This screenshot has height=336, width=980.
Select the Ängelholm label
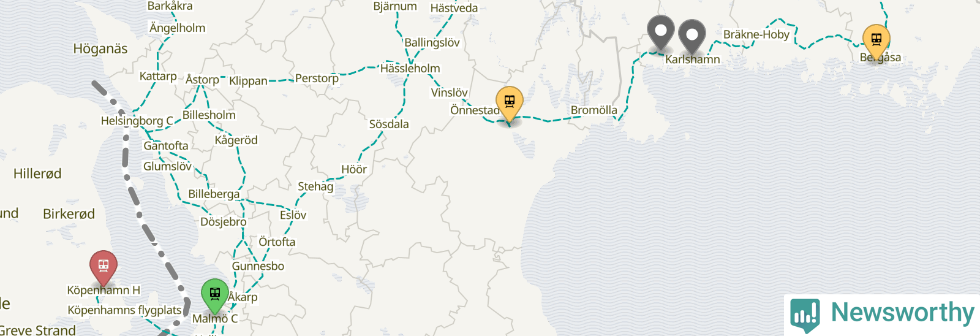coord(178,28)
